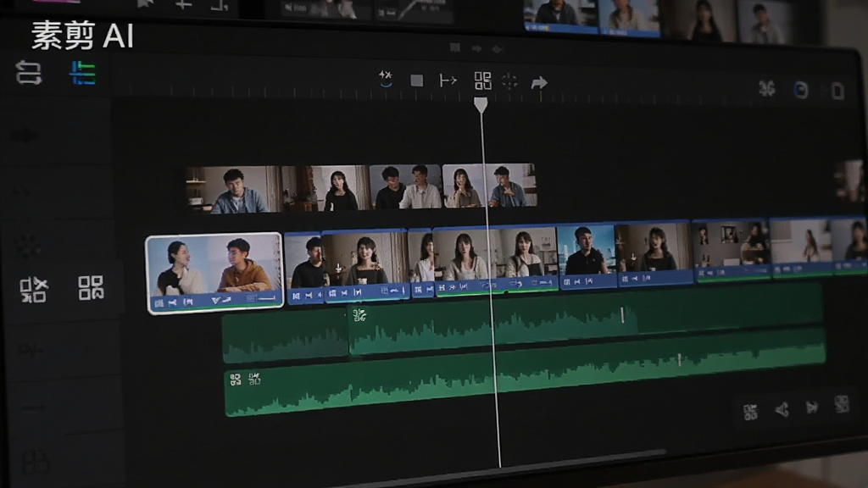Click the effect icon on upper green audio clip
The height and width of the screenshot is (488, 868).
359,315
